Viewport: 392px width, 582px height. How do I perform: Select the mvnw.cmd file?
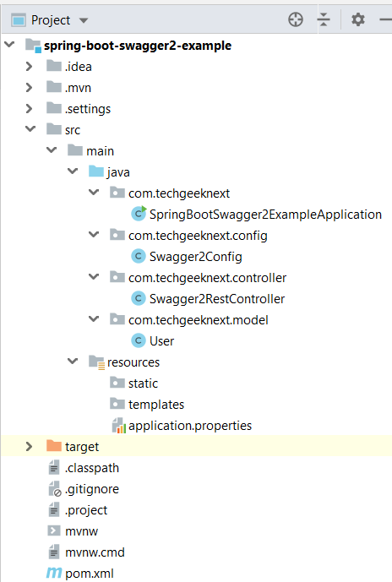pyautogui.click(x=95, y=552)
